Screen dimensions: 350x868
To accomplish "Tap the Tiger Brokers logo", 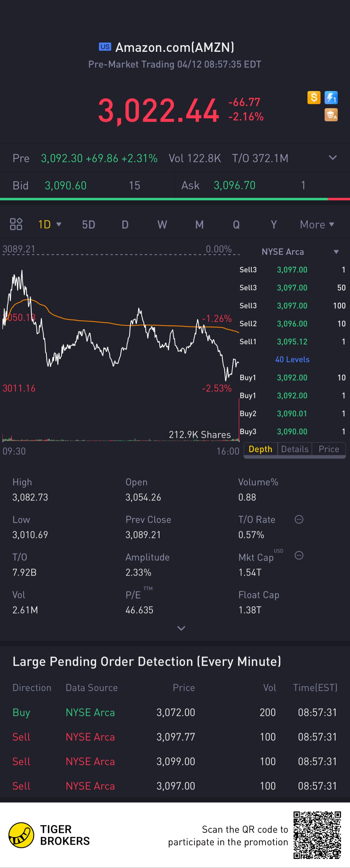I will click(49, 835).
